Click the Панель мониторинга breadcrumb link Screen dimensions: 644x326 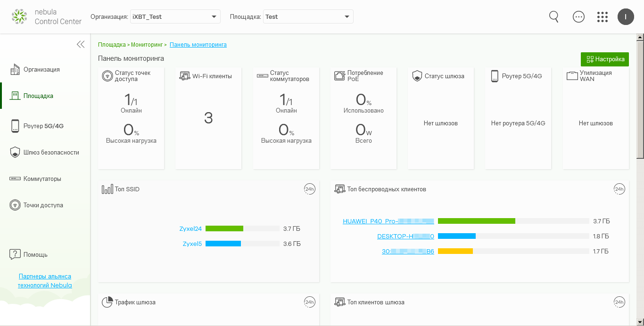[x=198, y=45]
